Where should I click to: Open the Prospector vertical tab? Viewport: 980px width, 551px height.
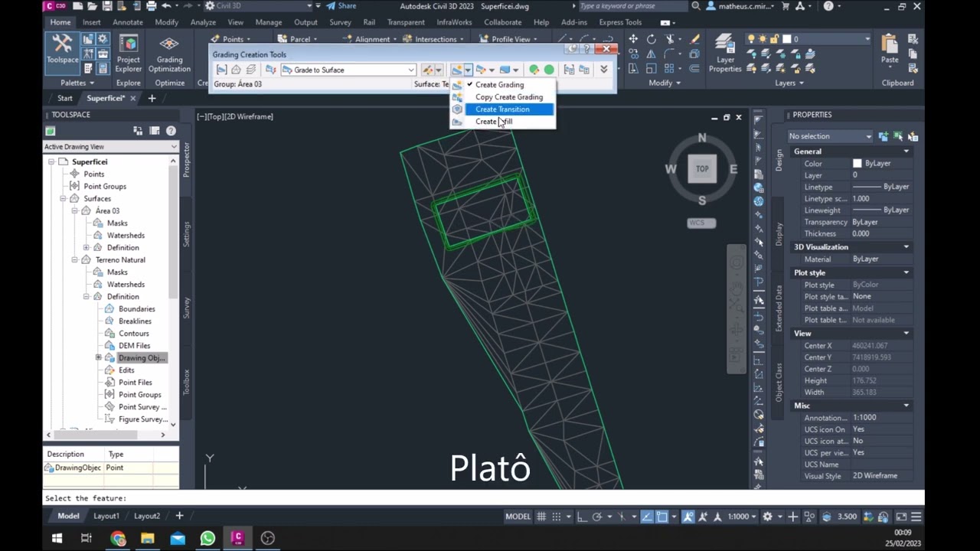(186, 161)
